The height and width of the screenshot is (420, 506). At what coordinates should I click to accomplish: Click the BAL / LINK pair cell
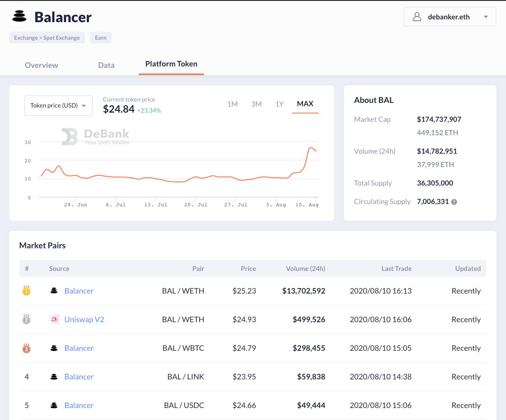(x=185, y=377)
